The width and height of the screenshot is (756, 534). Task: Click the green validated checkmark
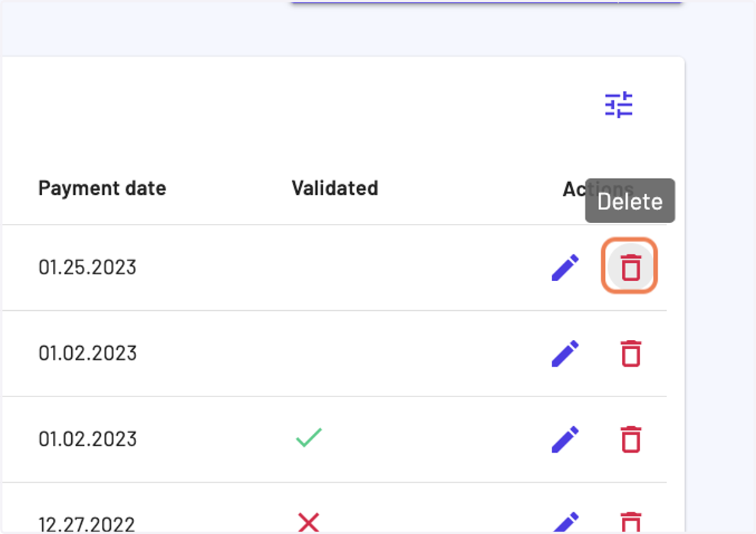pyautogui.click(x=309, y=438)
